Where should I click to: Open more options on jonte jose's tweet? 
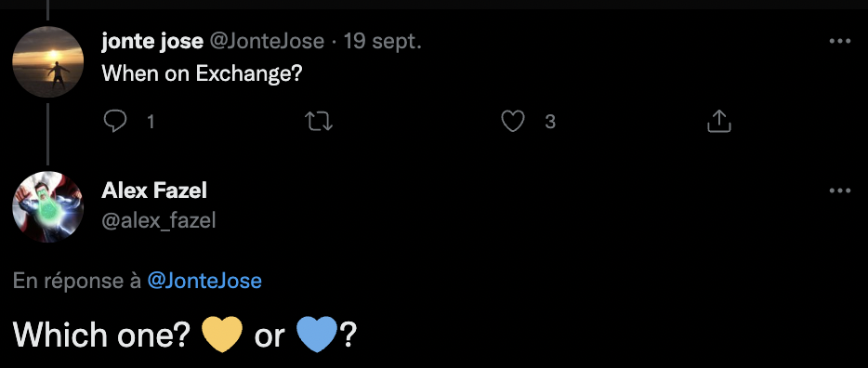(840, 41)
